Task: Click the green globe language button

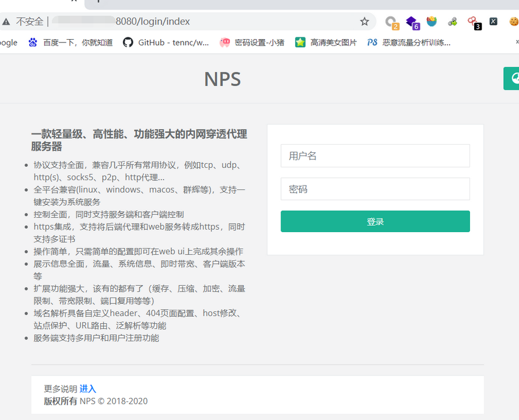Action: point(511,79)
